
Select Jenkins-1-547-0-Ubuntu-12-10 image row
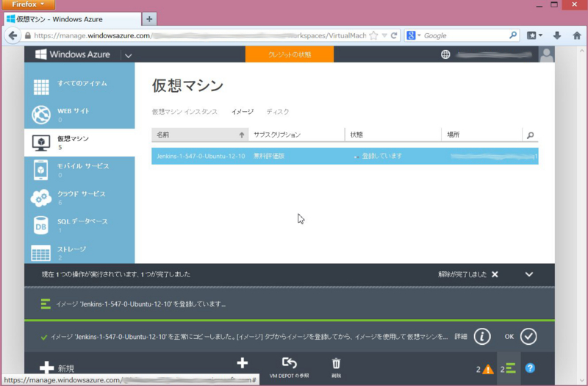pyautogui.click(x=345, y=156)
